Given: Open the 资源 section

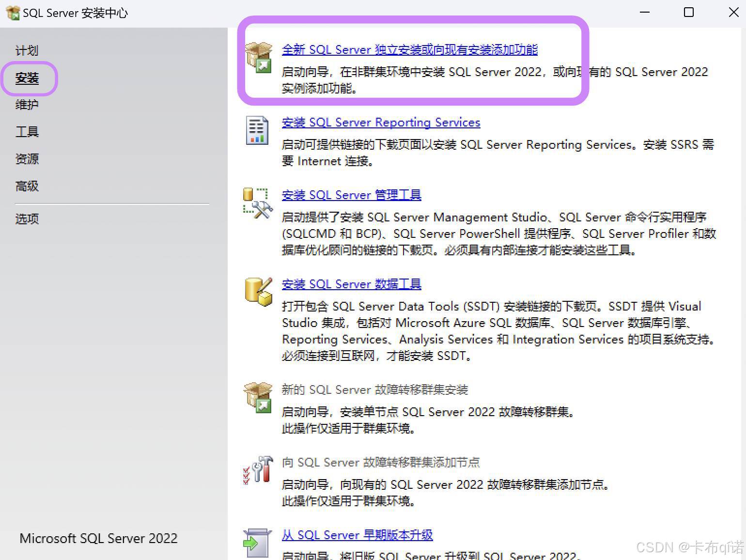Looking at the screenshot, I should [x=27, y=159].
